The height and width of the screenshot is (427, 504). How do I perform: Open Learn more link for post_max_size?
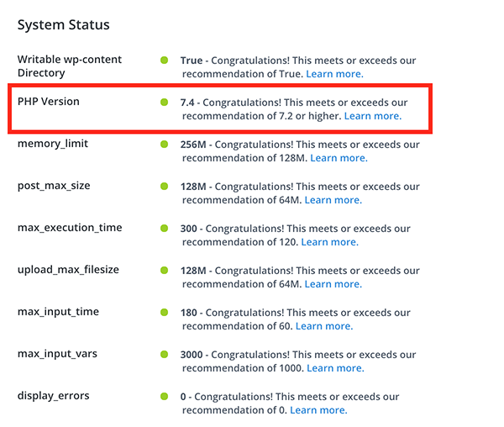[333, 200]
